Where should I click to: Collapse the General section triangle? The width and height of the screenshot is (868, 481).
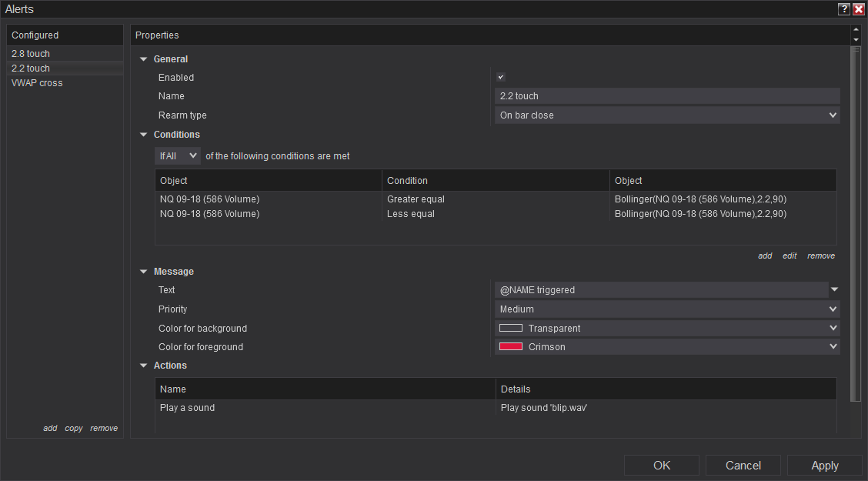coord(143,59)
